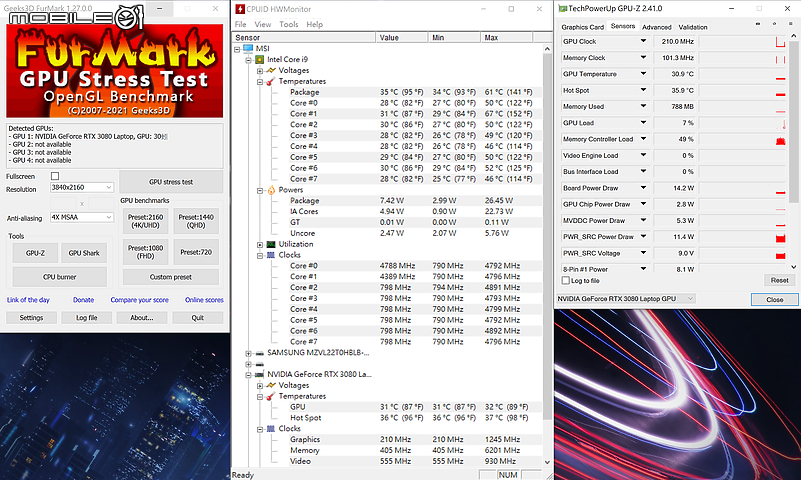Quit FurMark with the Quit button

coord(198,318)
